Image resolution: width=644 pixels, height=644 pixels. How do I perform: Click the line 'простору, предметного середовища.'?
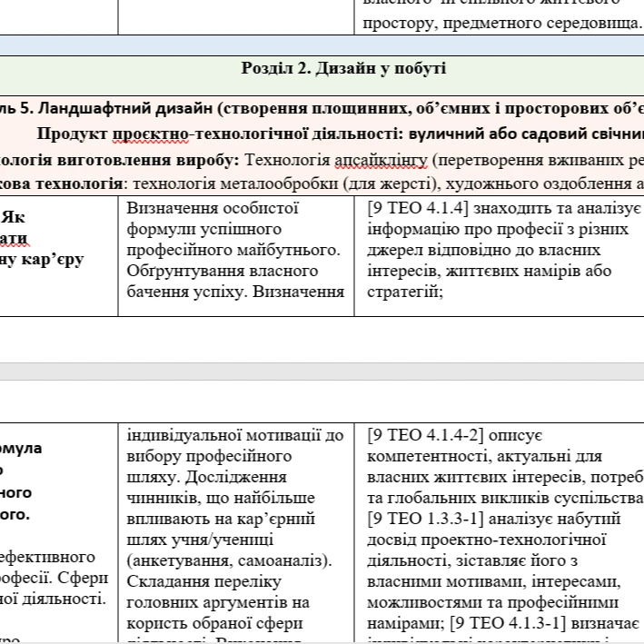pos(502,23)
